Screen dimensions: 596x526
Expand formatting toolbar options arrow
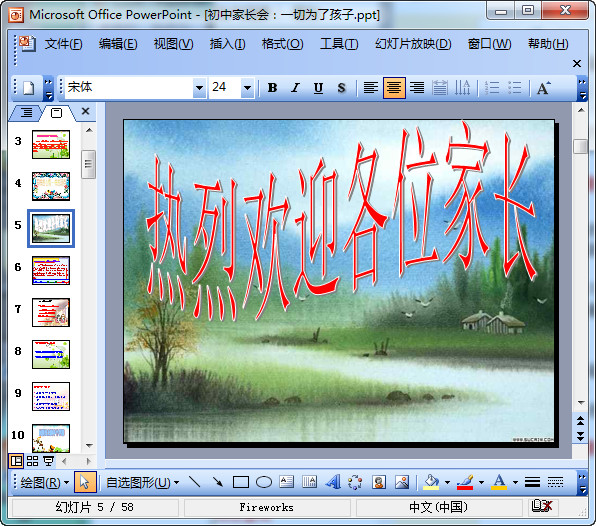pos(582,89)
